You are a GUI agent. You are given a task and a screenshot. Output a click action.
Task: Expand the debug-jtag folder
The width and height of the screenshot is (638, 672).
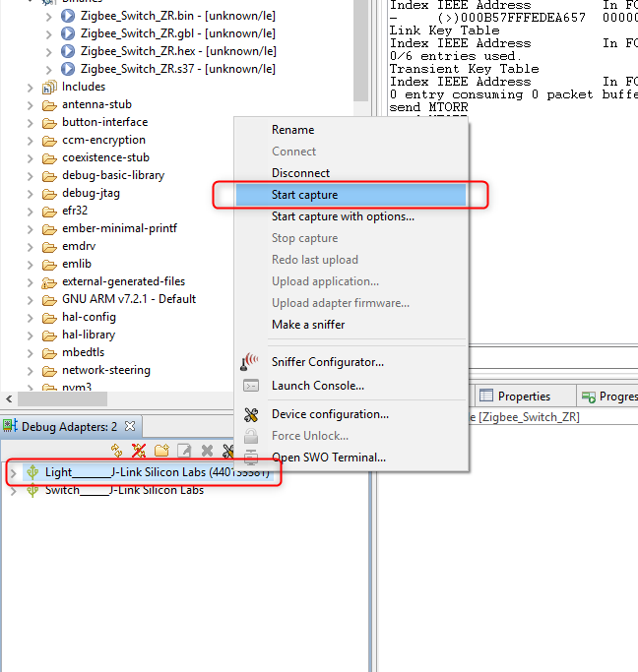click(30, 194)
